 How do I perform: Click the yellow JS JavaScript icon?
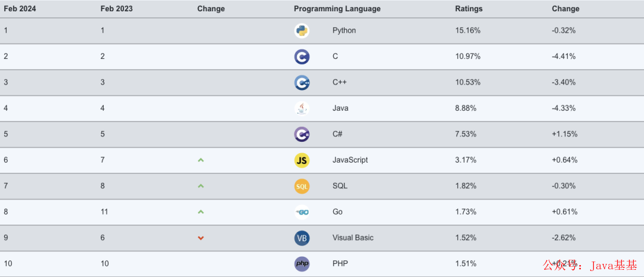302,160
